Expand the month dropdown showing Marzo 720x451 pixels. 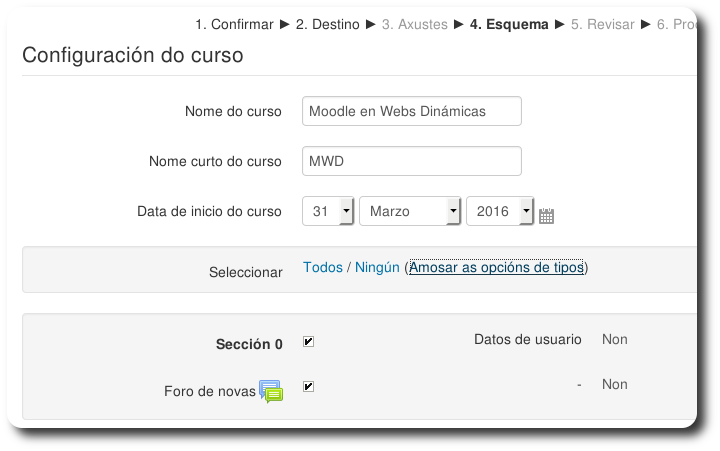[x=409, y=212]
